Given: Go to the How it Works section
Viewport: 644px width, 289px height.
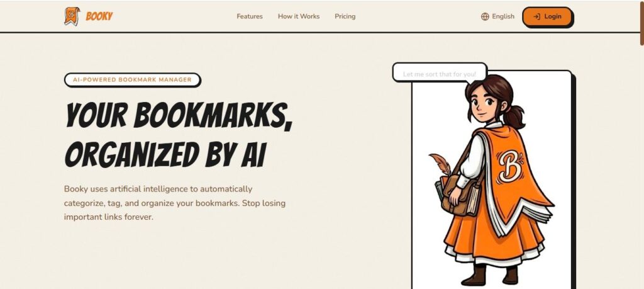Looking at the screenshot, I should (299, 16).
